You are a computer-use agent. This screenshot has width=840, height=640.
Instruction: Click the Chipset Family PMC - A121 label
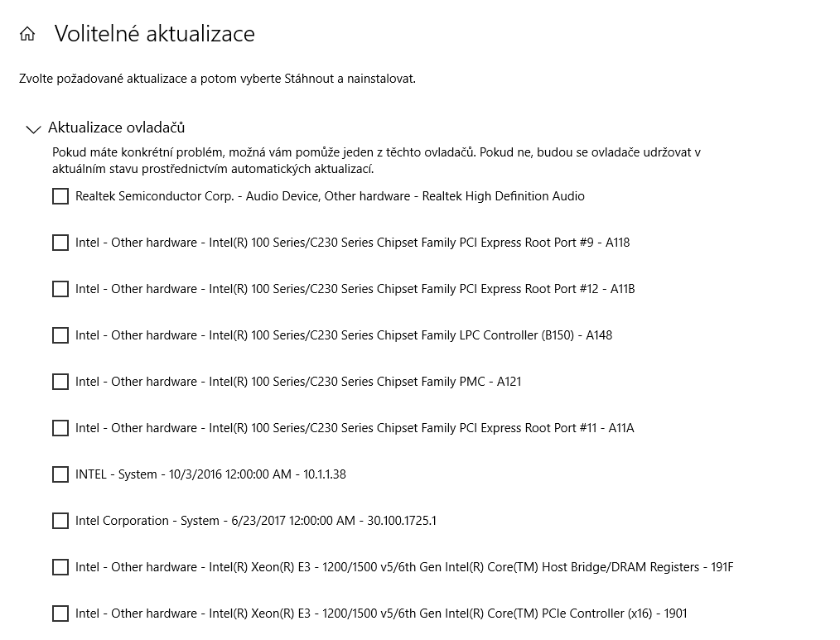[x=298, y=382]
